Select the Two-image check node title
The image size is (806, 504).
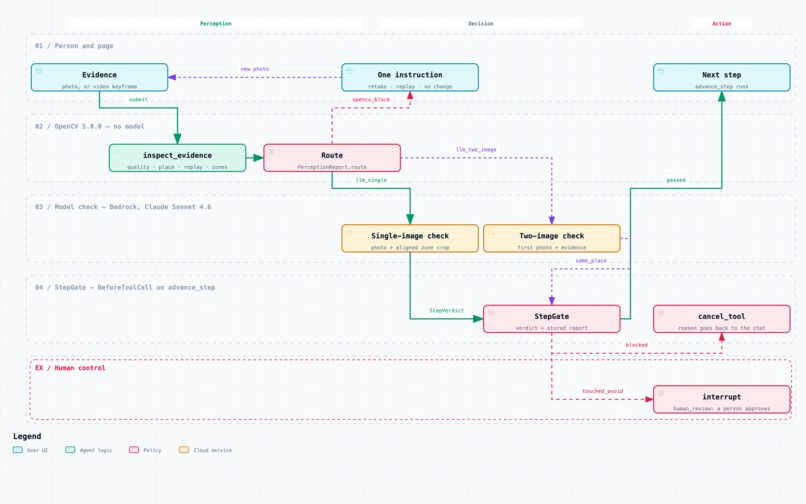click(x=552, y=236)
